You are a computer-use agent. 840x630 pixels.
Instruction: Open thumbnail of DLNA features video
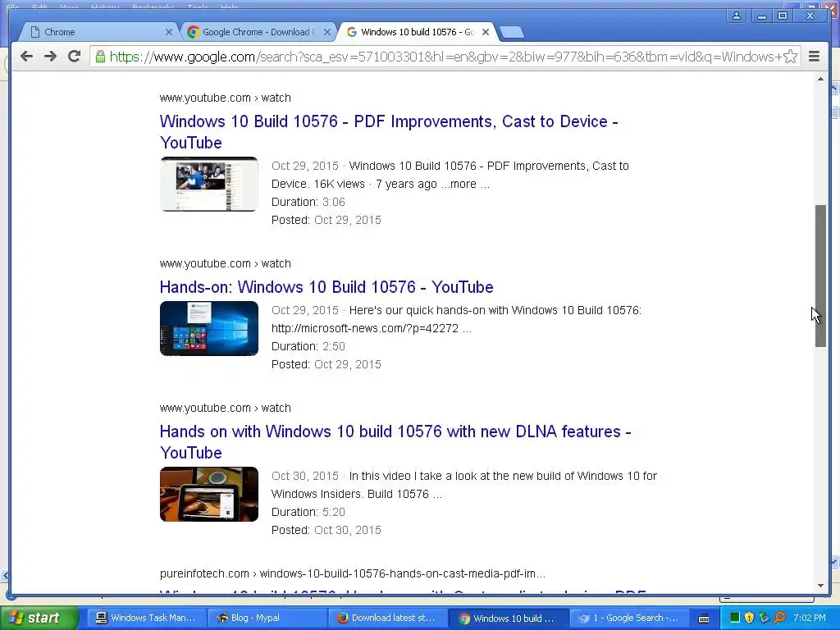point(209,494)
